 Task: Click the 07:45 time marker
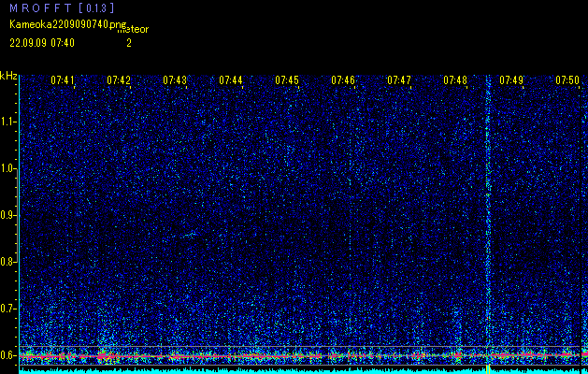click(x=287, y=80)
